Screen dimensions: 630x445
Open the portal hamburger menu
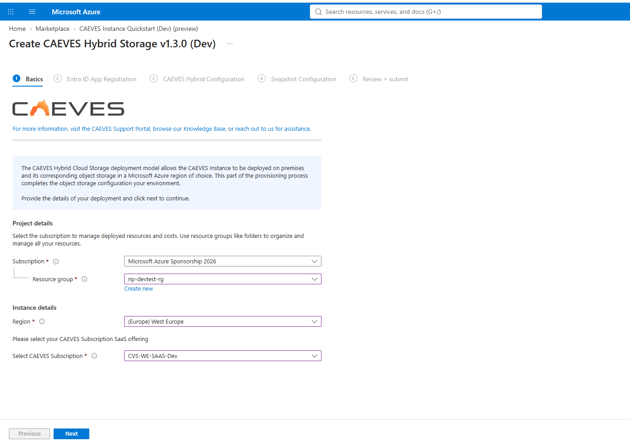click(x=32, y=12)
